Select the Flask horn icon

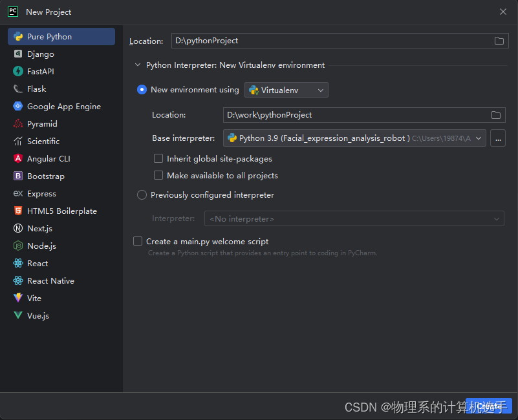click(18, 89)
